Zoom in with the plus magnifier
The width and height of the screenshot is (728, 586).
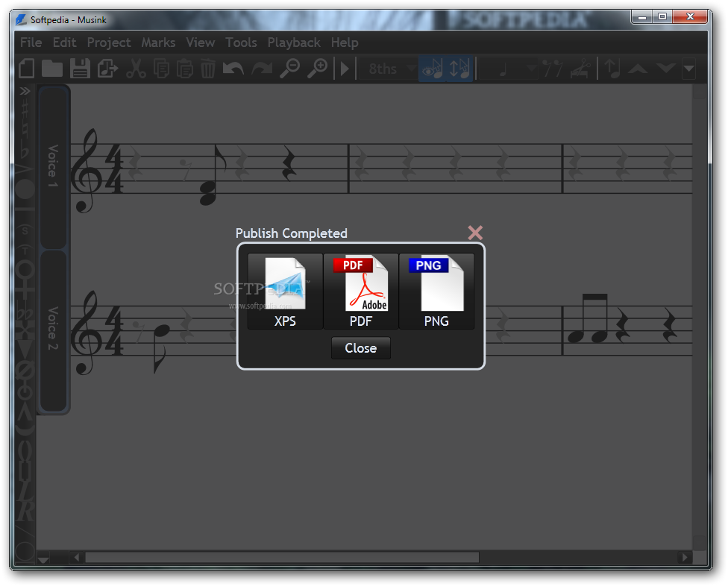(x=318, y=69)
